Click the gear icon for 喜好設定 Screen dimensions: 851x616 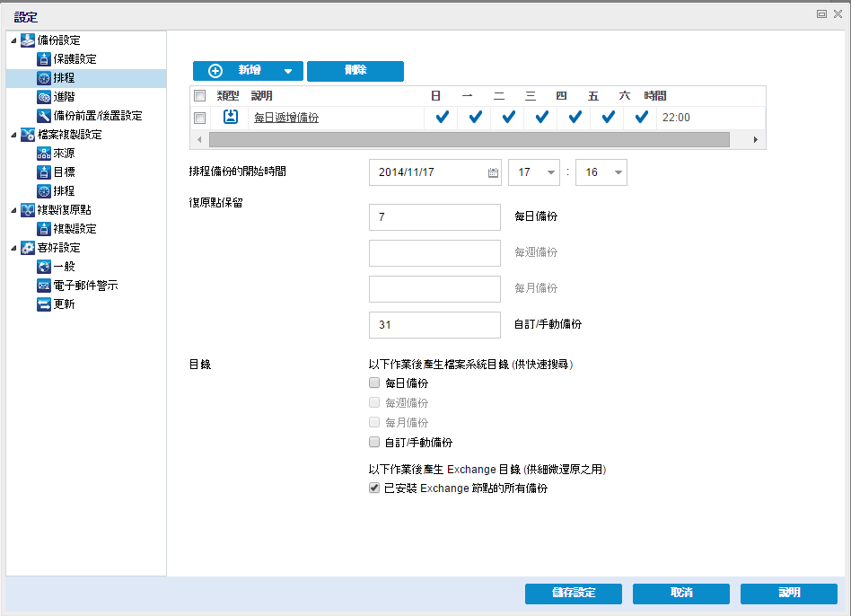click(x=27, y=248)
